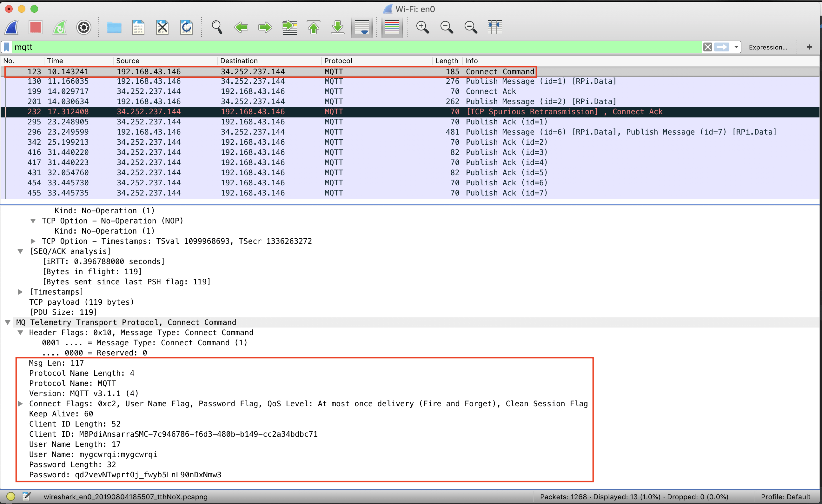Zoom in on the main window text
Viewport: 822px width, 504px height.
click(422, 27)
